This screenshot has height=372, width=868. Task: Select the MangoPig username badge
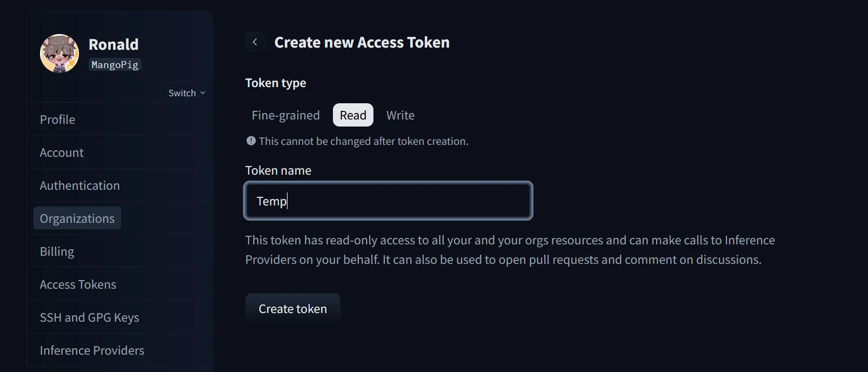(x=115, y=64)
